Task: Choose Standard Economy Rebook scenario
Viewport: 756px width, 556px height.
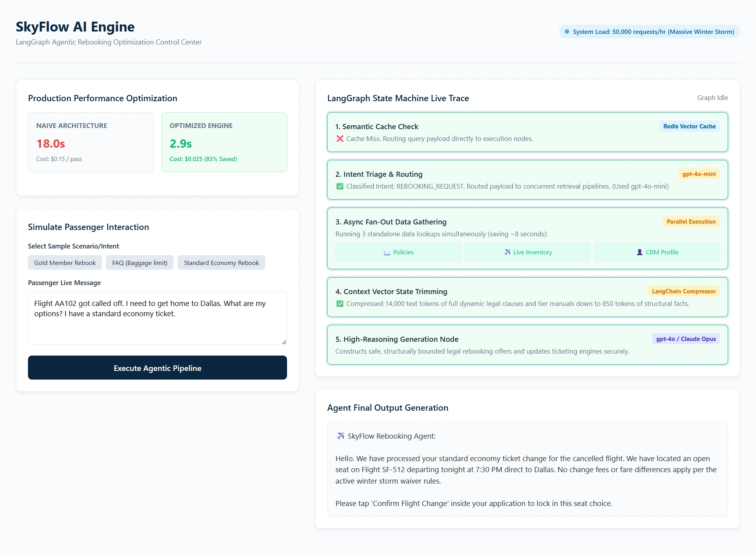Action: pos(221,263)
